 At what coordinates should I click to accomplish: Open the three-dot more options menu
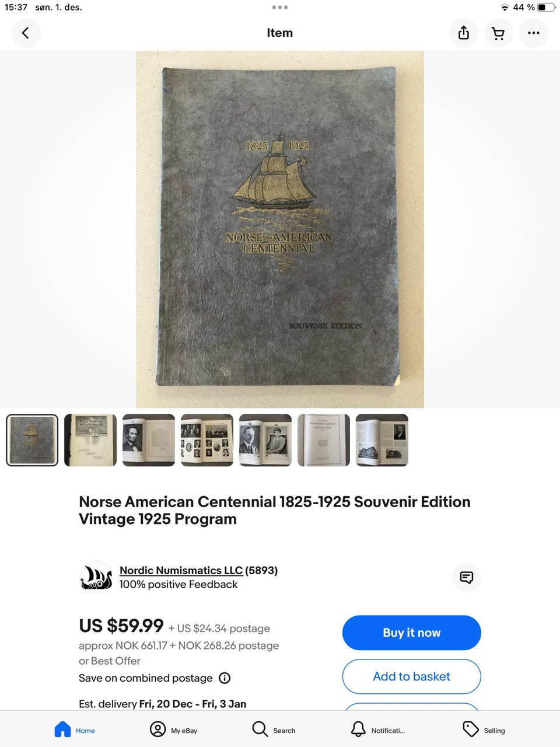click(533, 33)
